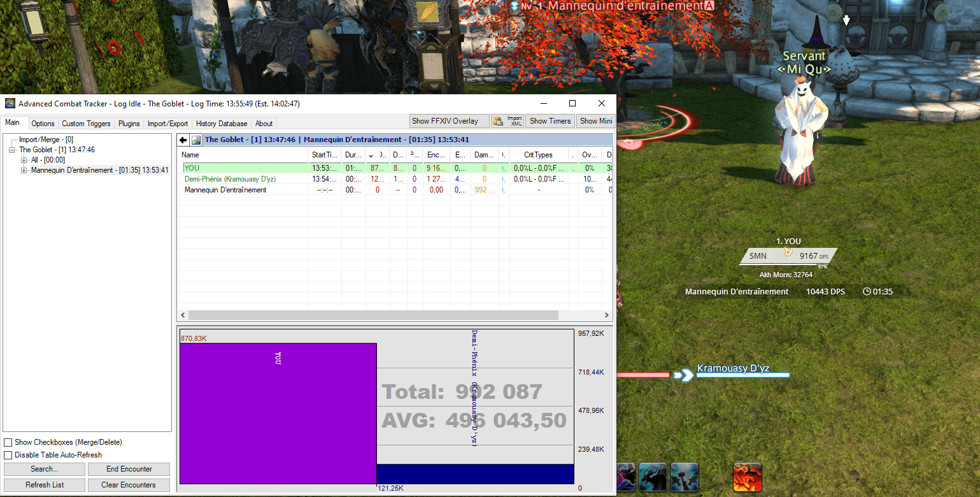Open the About tab

pos(264,124)
